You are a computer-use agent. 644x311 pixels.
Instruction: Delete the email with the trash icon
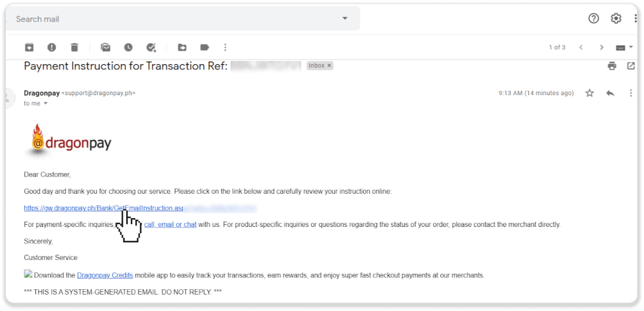pos(74,48)
